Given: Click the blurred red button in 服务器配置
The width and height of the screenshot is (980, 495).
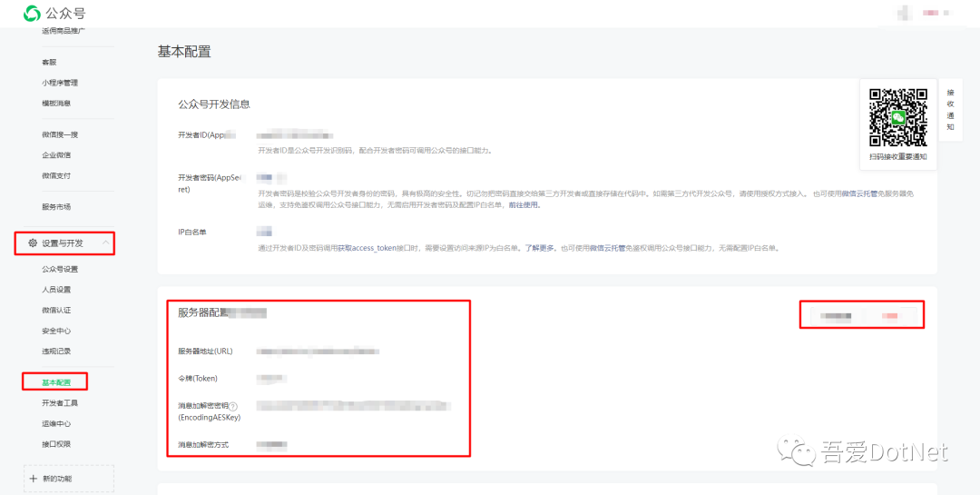Looking at the screenshot, I should click(889, 316).
